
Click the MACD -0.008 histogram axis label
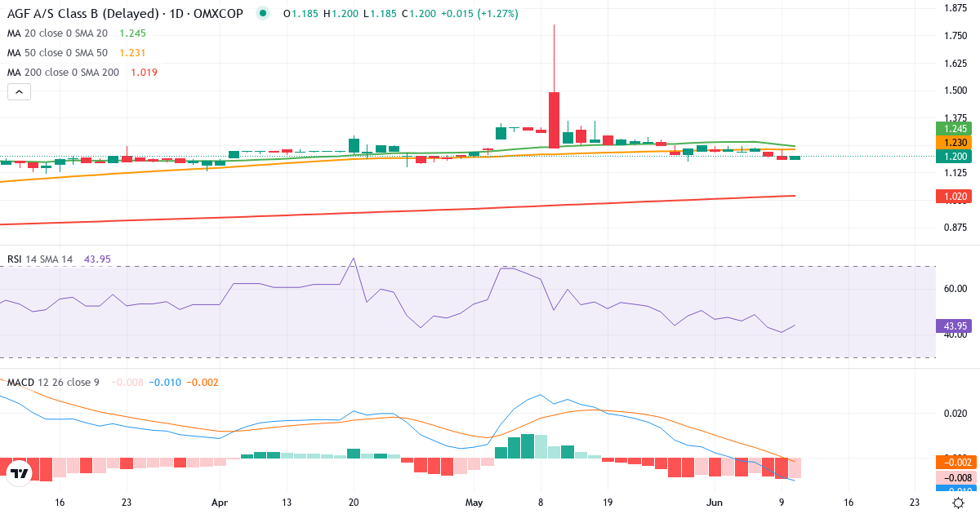tap(955, 477)
